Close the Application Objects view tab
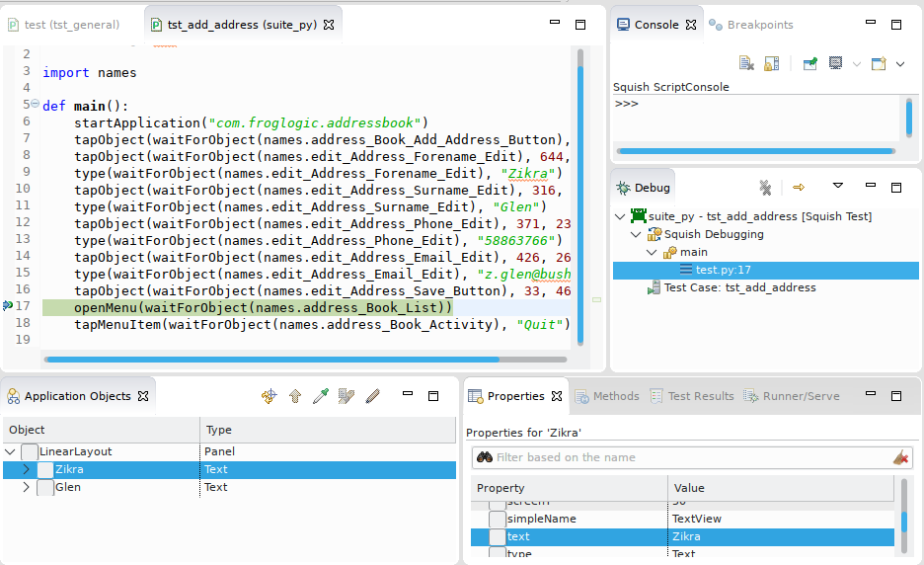This screenshot has width=924, height=565. [143, 396]
